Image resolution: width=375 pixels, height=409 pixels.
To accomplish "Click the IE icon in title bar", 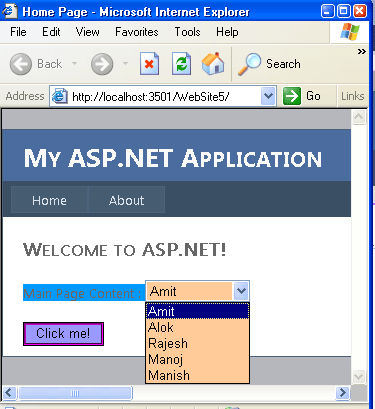I will point(9,11).
